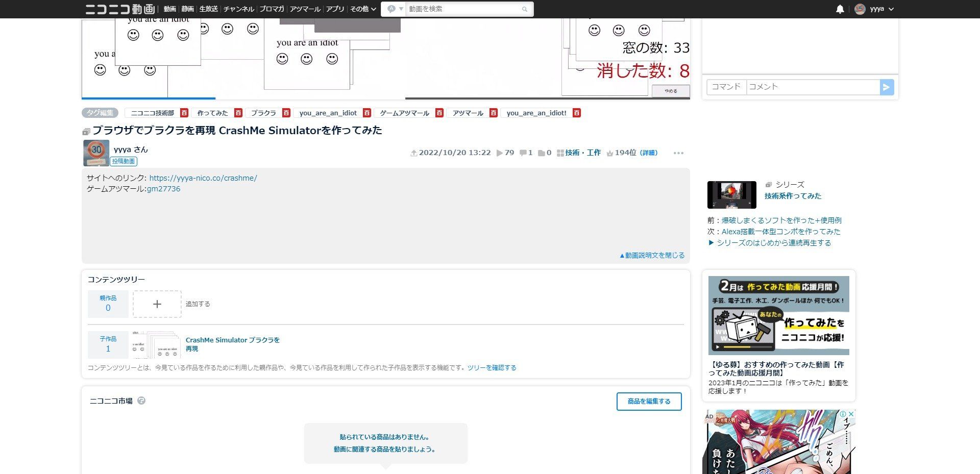Screen dimensions: 980x474
Task: Open series thumbnail in sidebar
Action: pos(731,195)
